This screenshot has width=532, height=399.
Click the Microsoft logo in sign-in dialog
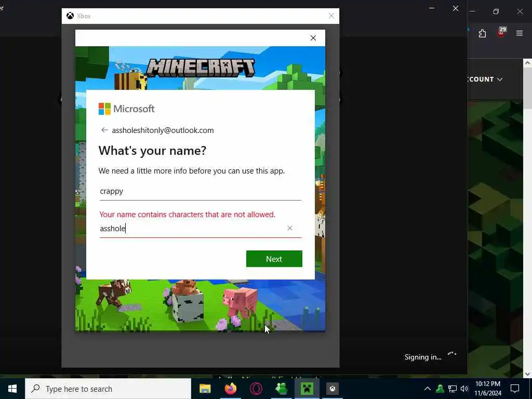pyautogui.click(x=126, y=109)
